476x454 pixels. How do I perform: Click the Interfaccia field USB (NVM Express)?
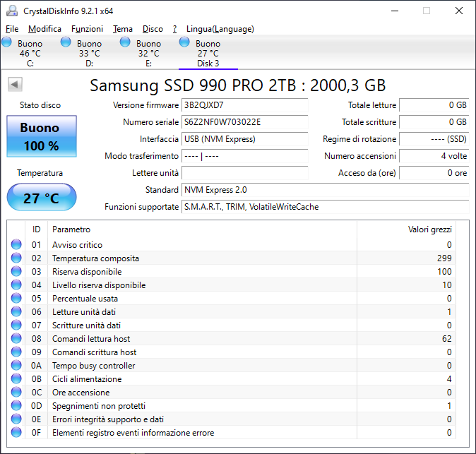click(244, 139)
